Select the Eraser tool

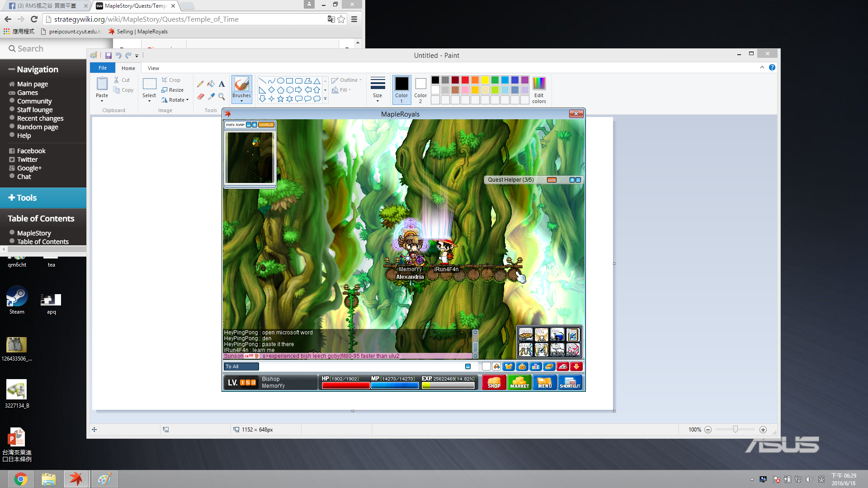[201, 96]
